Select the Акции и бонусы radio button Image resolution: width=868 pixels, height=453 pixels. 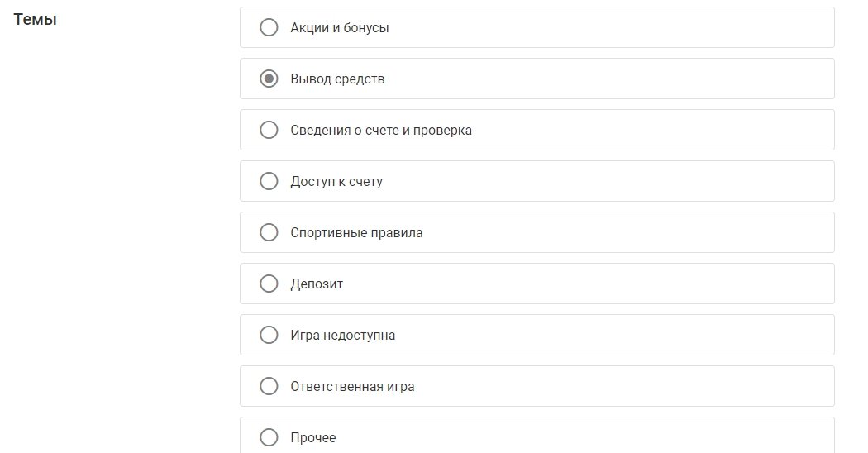coord(269,27)
